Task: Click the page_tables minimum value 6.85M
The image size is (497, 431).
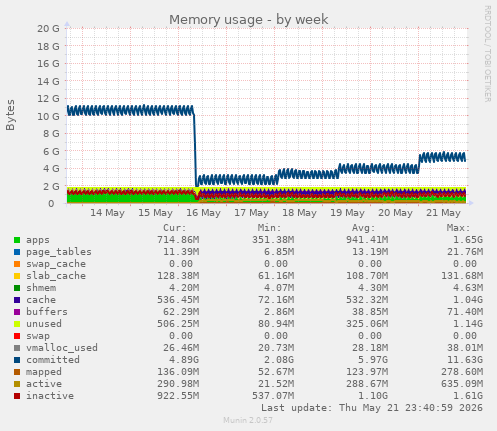Action: 279,252
